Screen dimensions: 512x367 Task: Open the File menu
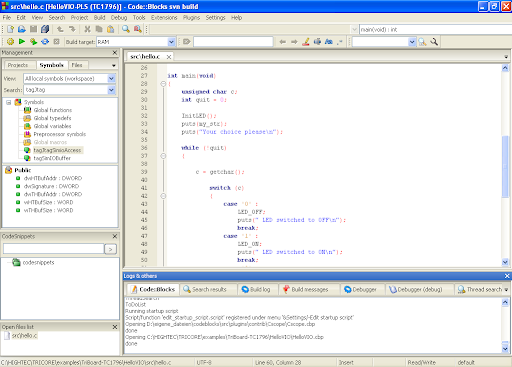[x=7, y=18]
